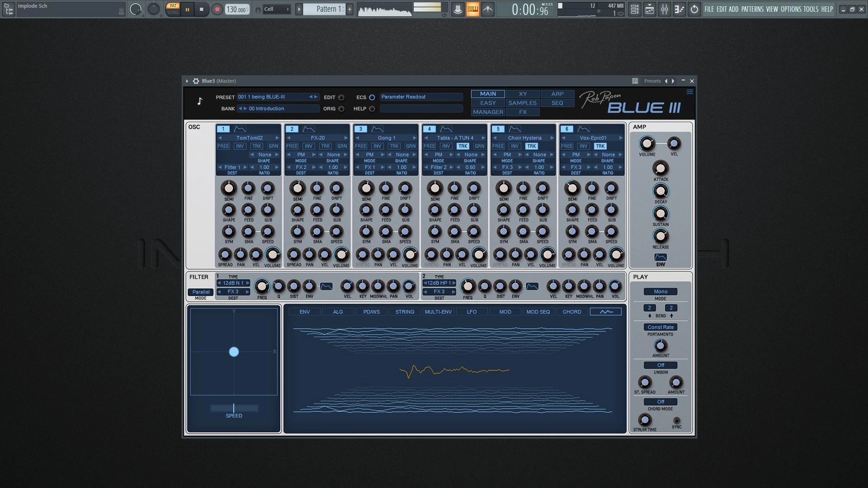
Task: Toggle oscillator 1 FREE button
Action: (223, 146)
